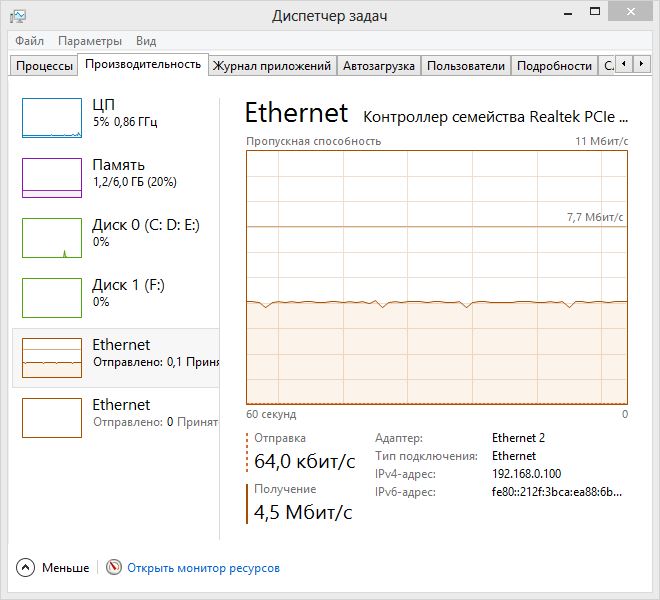Viewport: 660px width, 600px height.
Task: Switch to the Подробности tab
Action: (555, 66)
